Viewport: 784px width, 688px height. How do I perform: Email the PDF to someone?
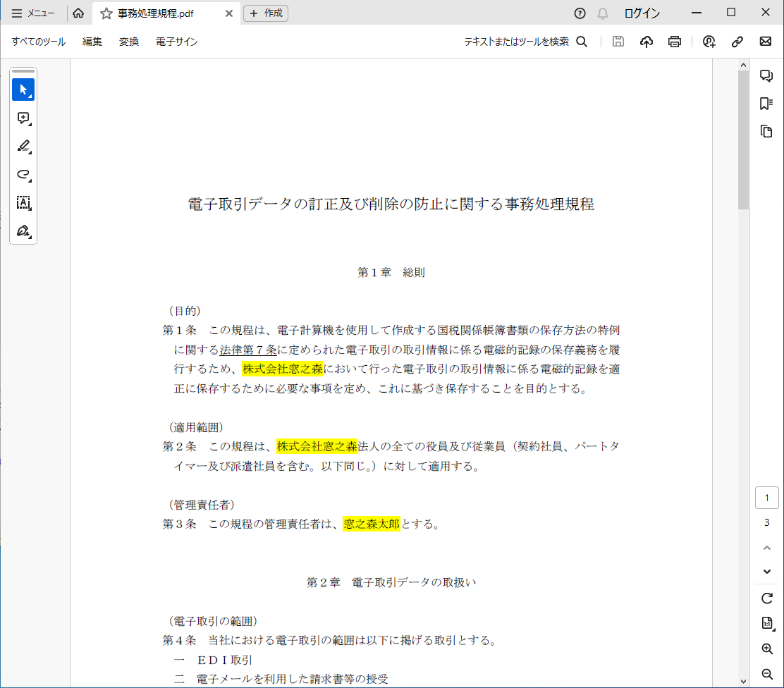(766, 42)
